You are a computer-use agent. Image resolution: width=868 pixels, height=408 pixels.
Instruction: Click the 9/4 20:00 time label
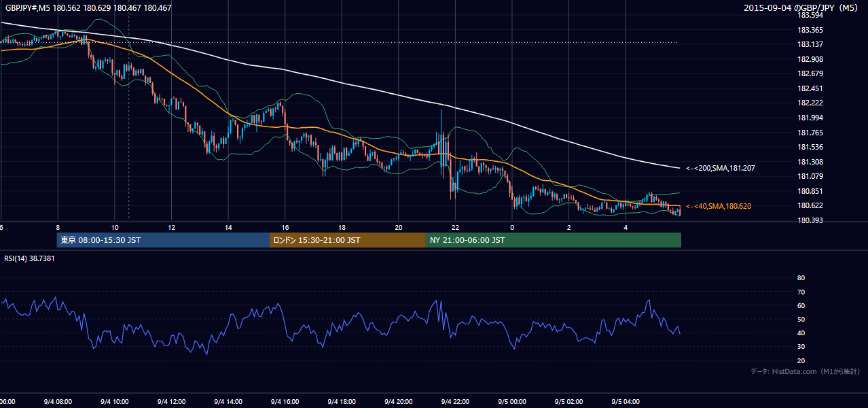397,401
